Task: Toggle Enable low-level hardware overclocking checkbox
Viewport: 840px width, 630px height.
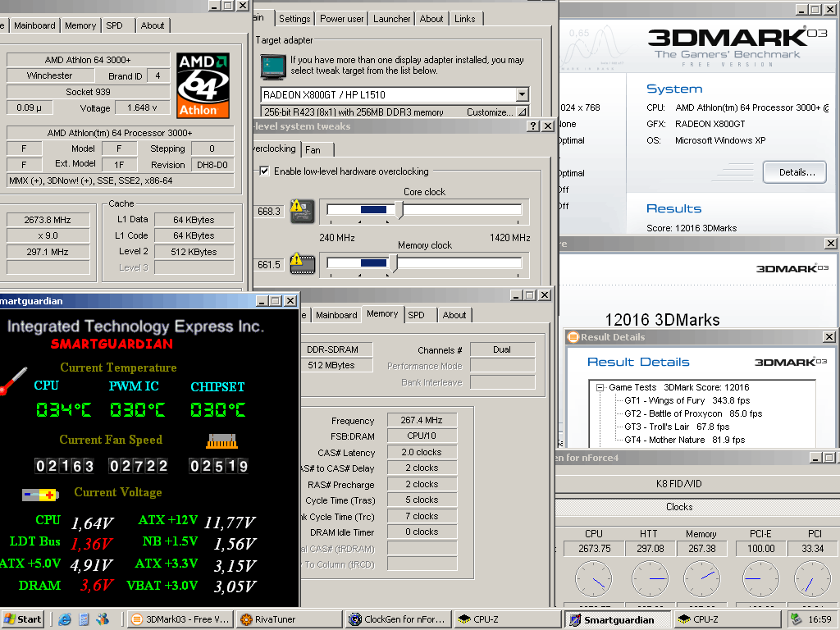Action: click(264, 171)
